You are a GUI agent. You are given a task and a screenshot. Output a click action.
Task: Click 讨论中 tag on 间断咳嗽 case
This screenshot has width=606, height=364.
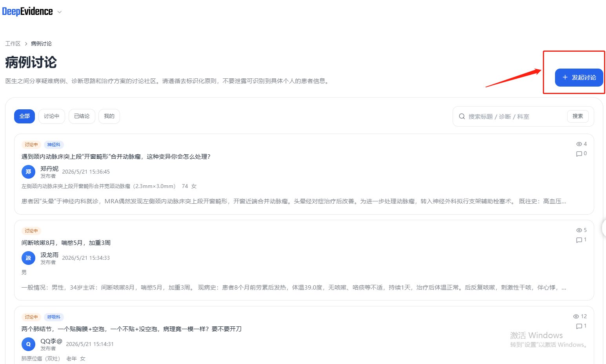coord(31,231)
